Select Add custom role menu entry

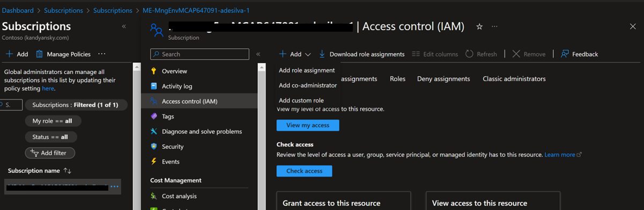[301, 100]
